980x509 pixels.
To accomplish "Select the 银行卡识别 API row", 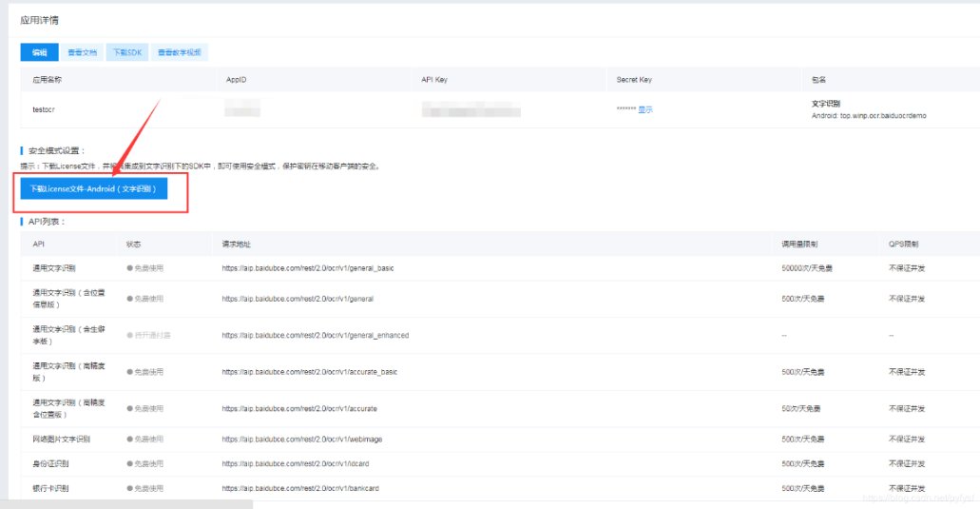I will click(x=50, y=488).
